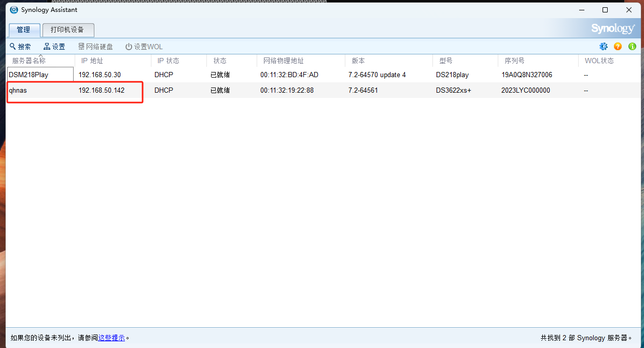
Task: Sort by 序列号 column header
Action: [538, 61]
